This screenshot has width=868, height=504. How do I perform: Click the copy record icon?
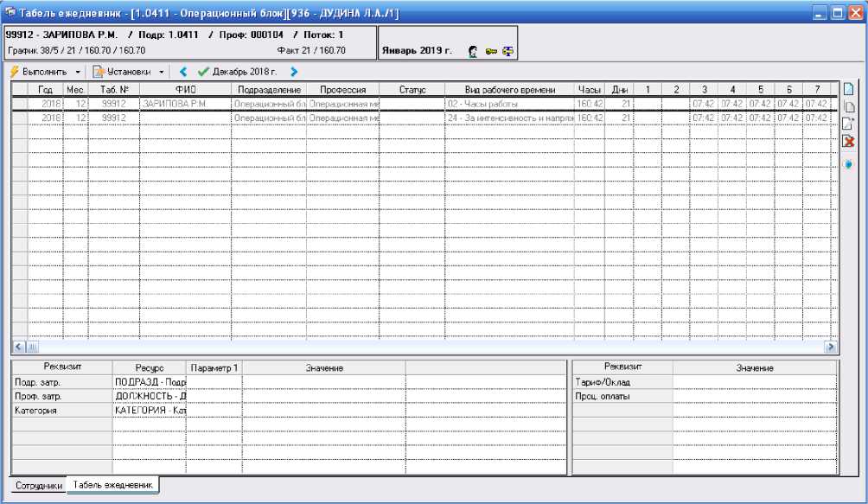coord(849,107)
